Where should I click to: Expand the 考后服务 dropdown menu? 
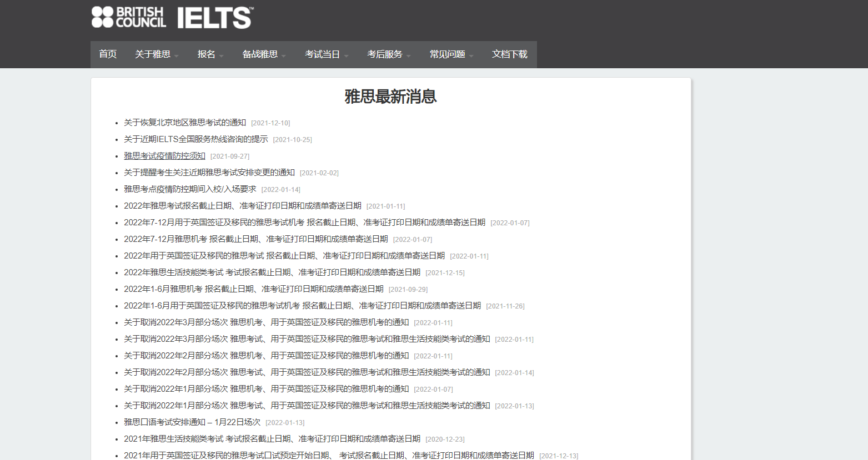click(x=389, y=54)
